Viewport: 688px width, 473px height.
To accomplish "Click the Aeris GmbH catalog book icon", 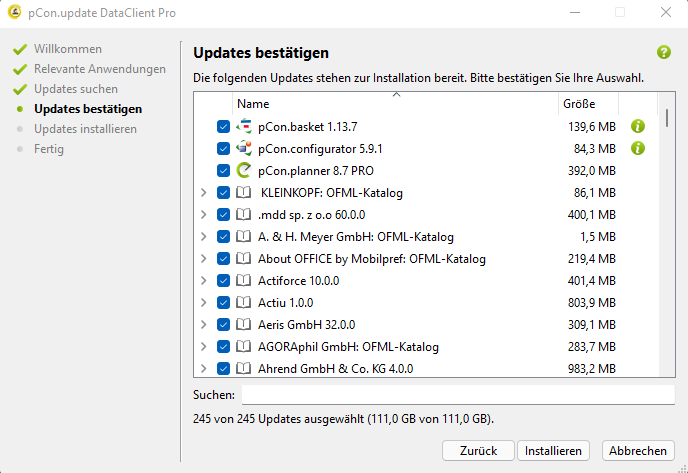I will (x=244, y=324).
